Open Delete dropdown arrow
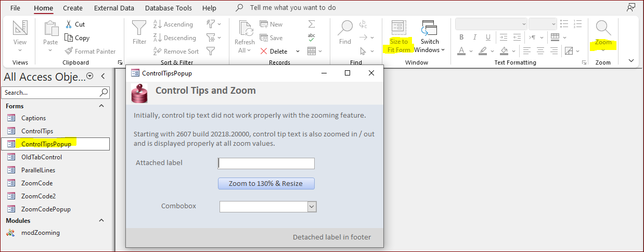The image size is (644, 252). click(x=298, y=52)
